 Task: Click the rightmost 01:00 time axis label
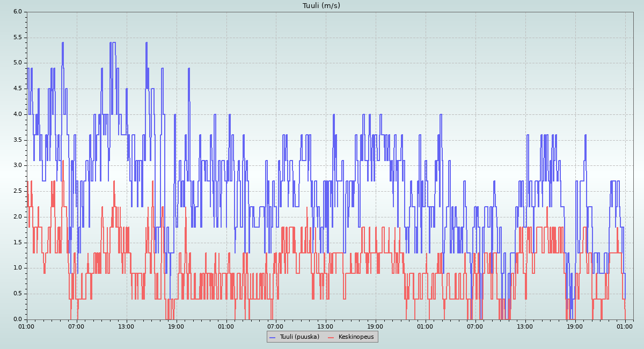(625, 326)
